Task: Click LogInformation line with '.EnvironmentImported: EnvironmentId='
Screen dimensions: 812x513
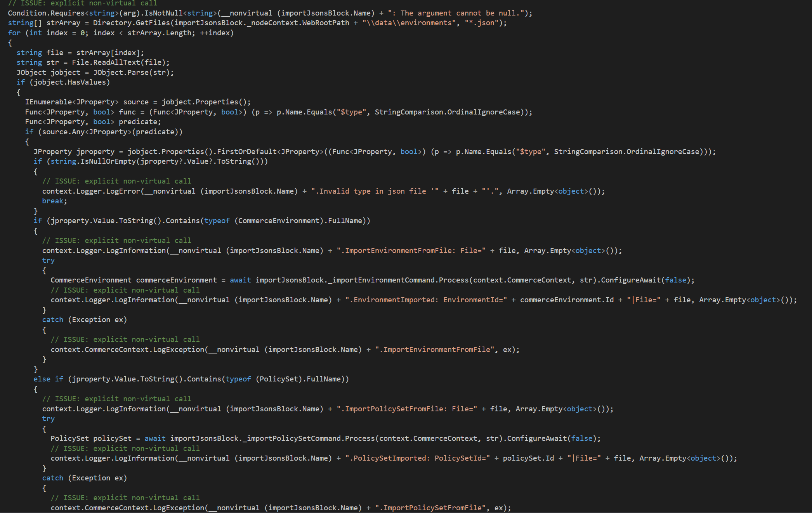Action: click(423, 300)
